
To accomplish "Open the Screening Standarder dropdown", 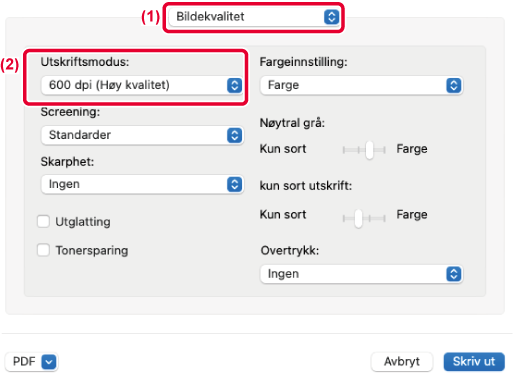I will (142, 135).
